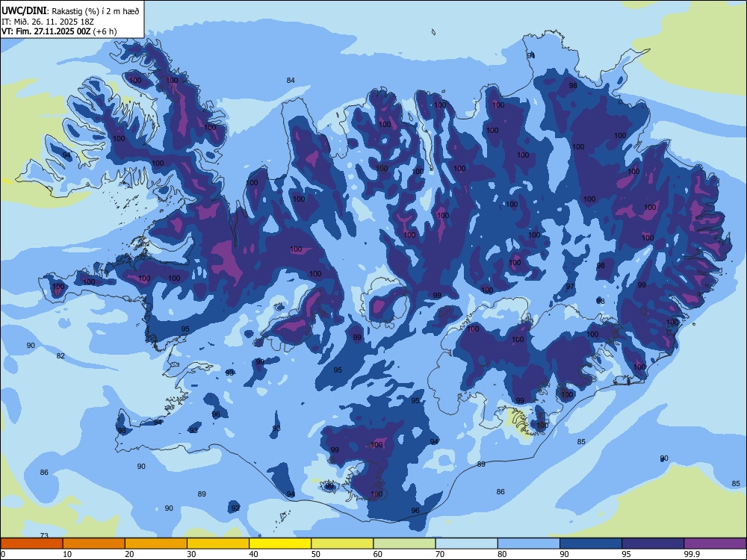
Task: Select the light blue 80–90 legend swatch
Action: (x=529, y=544)
